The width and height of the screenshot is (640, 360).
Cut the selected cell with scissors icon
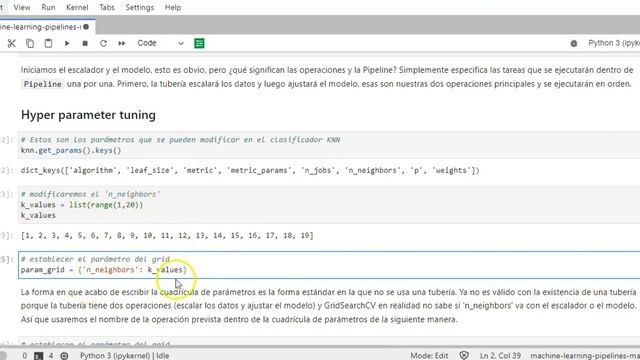(x=11, y=43)
